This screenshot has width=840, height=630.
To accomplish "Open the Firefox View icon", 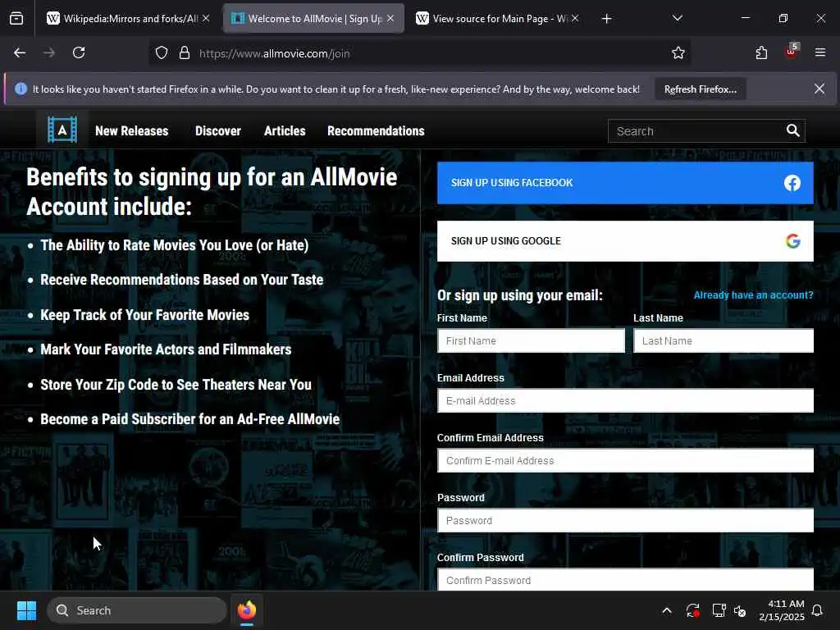I will 16,19.
